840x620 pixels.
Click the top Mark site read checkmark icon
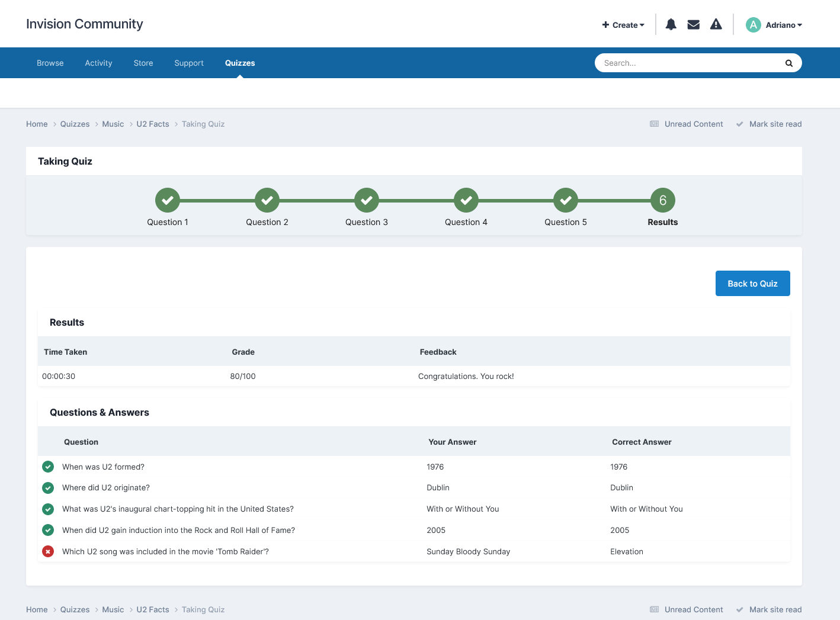coord(739,124)
